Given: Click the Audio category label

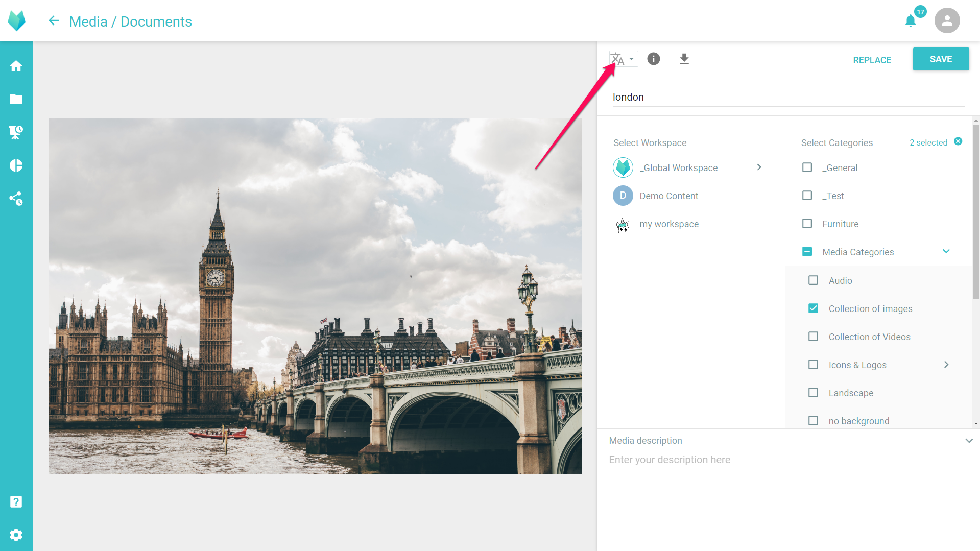Looking at the screenshot, I should pyautogui.click(x=840, y=280).
